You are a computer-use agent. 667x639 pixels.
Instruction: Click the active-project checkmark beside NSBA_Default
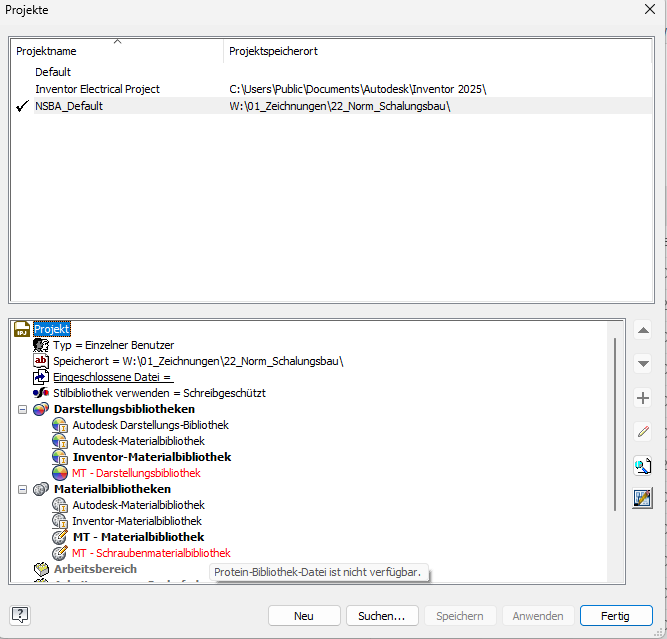pos(22,106)
